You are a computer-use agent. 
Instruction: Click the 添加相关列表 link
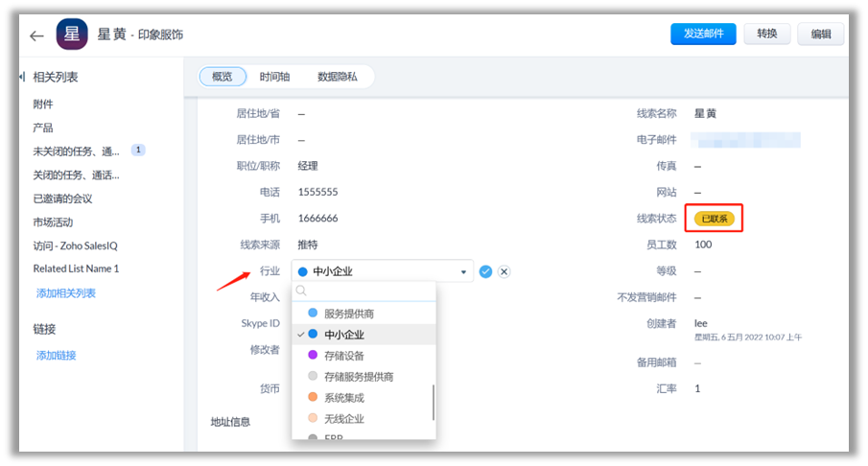66,292
